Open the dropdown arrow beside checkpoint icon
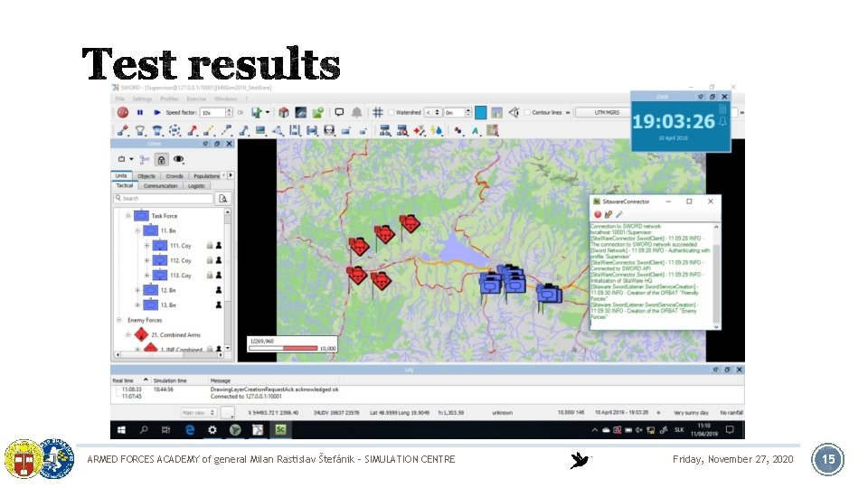868x488 pixels. (268, 112)
